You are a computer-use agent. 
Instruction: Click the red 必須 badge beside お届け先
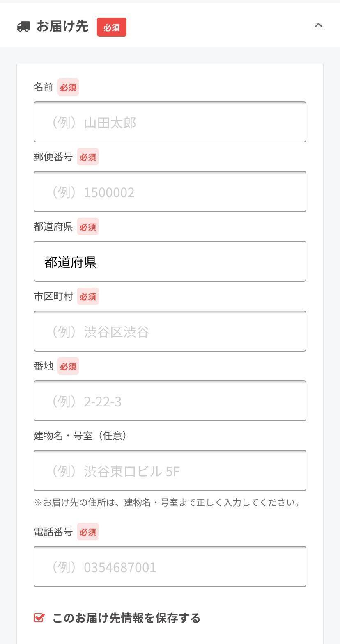pos(111,27)
